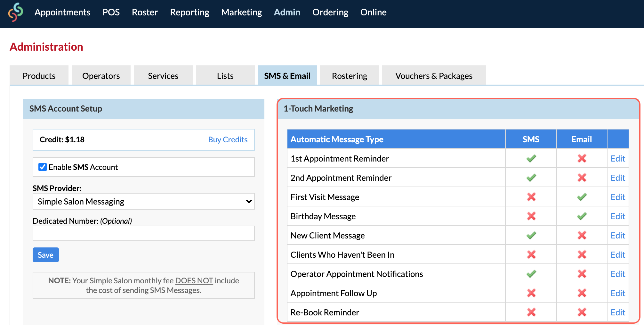The height and width of the screenshot is (325, 644).
Task: Click the Save button
Action: pyautogui.click(x=46, y=255)
